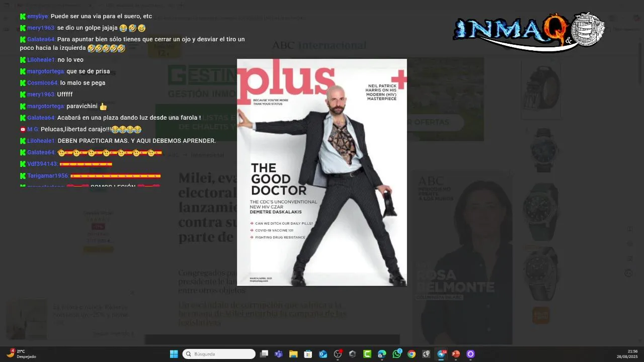
Task: Launch Microsoft Teams from the taskbar
Action: coord(279,354)
